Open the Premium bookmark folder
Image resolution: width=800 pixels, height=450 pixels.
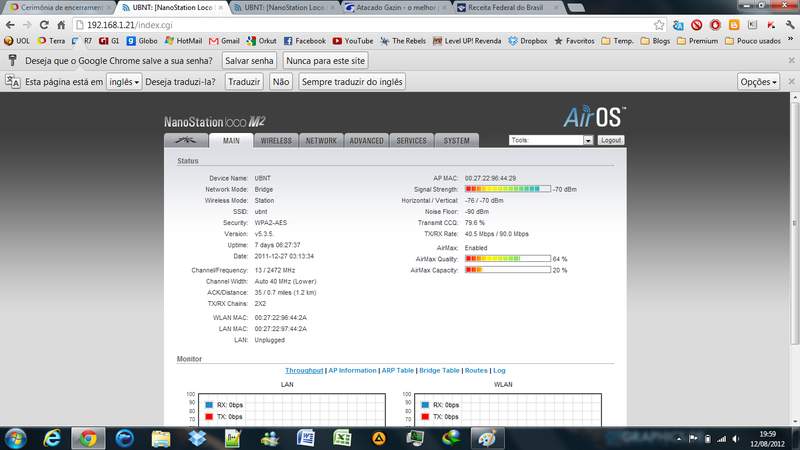[697, 41]
